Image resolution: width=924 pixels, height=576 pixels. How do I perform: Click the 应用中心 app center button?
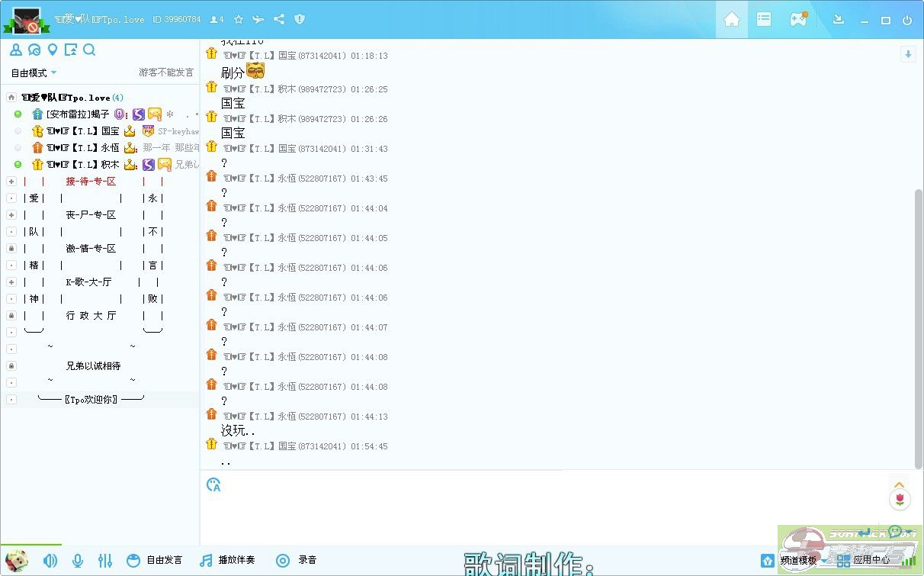click(863, 560)
